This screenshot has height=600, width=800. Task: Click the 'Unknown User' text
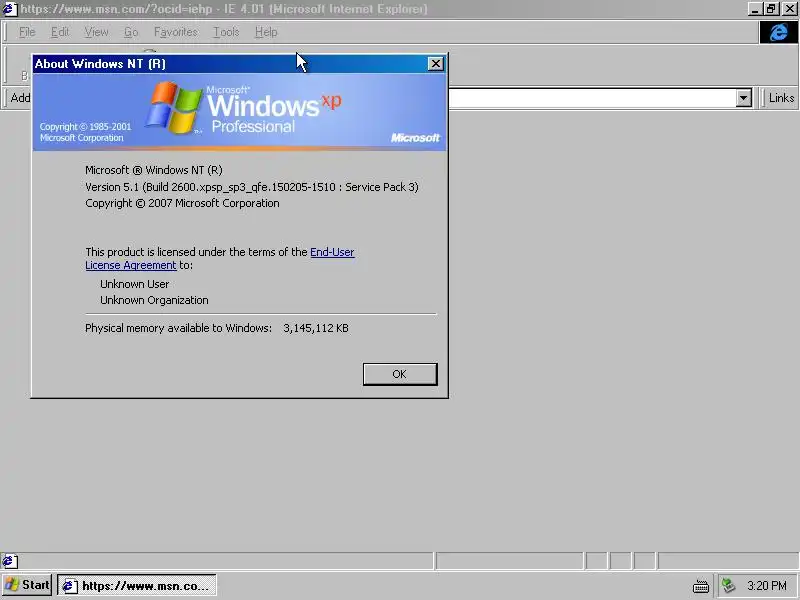[x=135, y=284]
